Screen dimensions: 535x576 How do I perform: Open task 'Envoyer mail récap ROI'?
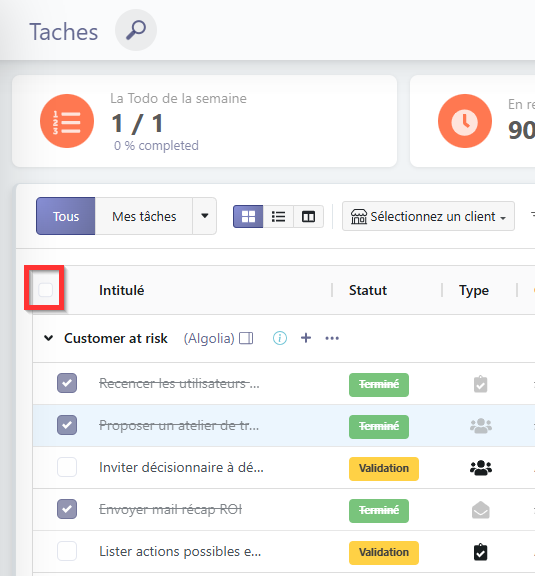tap(170, 510)
